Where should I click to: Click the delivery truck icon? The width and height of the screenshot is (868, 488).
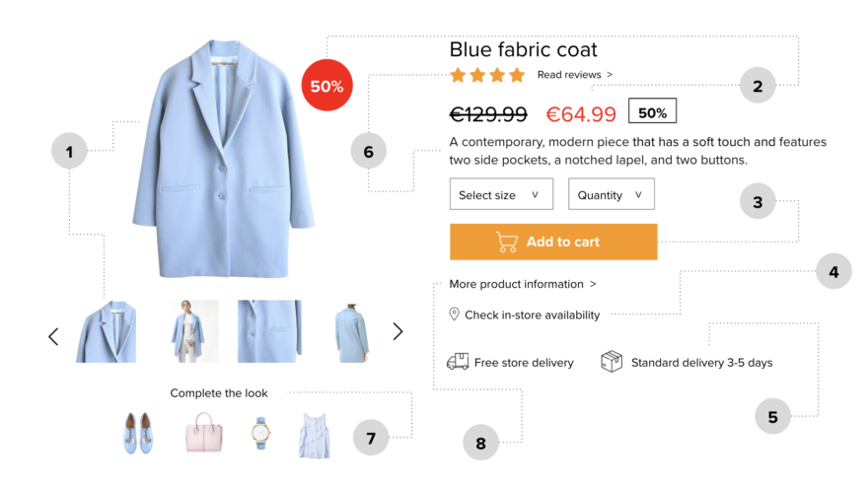pos(458,362)
